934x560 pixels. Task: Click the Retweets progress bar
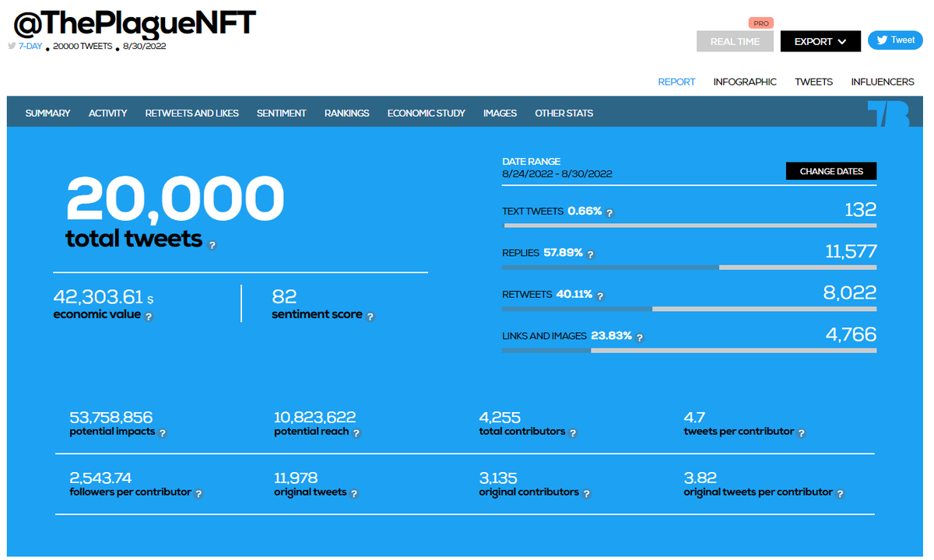[x=690, y=308]
